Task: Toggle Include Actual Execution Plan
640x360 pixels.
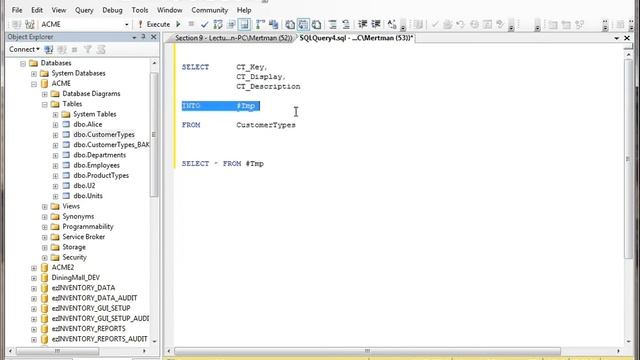Action: (260, 24)
